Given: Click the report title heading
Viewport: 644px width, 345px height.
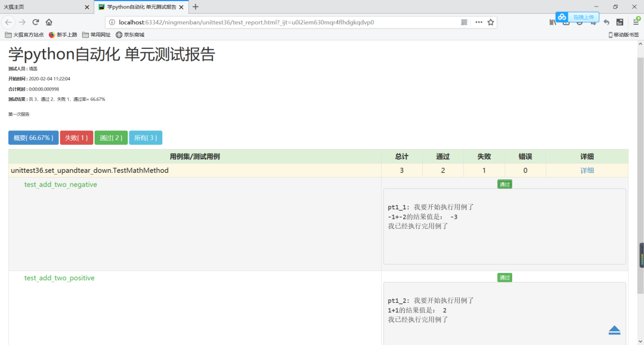Looking at the screenshot, I should click(112, 54).
